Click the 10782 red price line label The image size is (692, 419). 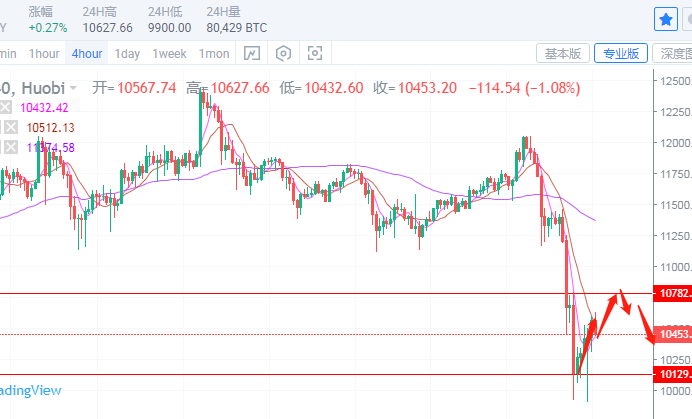(673, 293)
